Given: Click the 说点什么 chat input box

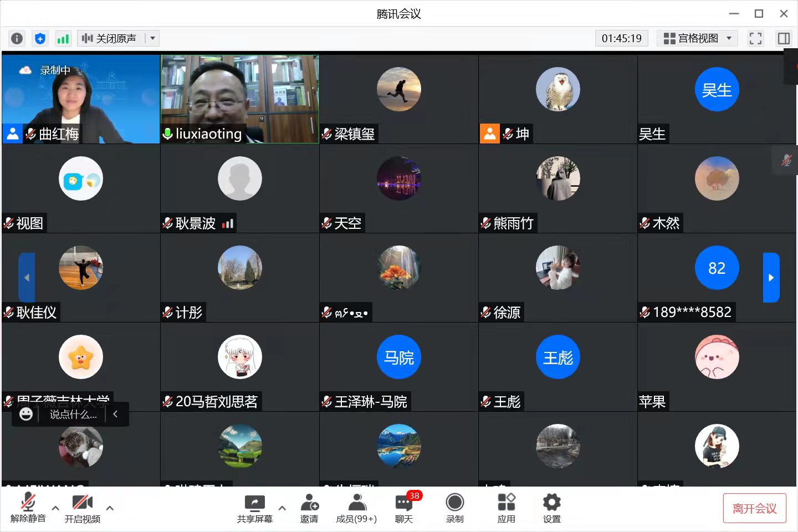Looking at the screenshot, I should click(73, 415).
